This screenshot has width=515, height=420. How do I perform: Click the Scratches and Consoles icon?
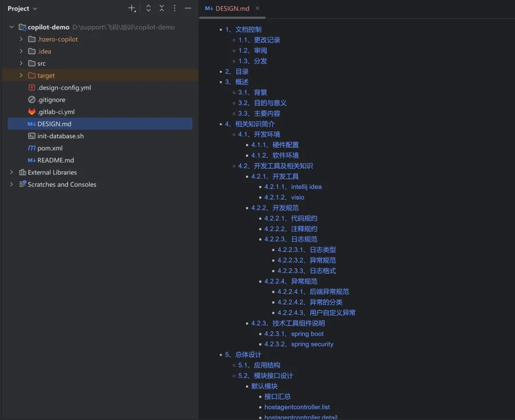point(23,184)
